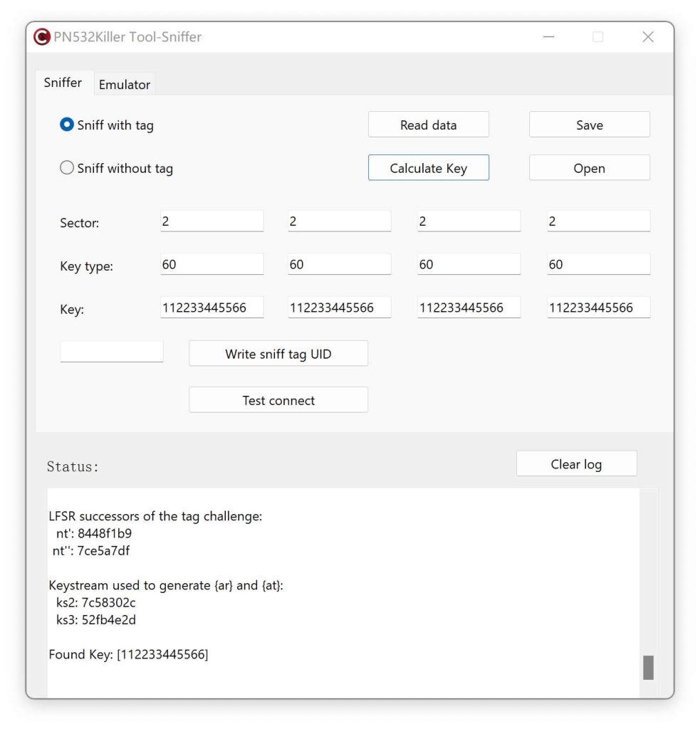Click the first Key type field
The width and height of the screenshot is (700, 729).
(212, 264)
